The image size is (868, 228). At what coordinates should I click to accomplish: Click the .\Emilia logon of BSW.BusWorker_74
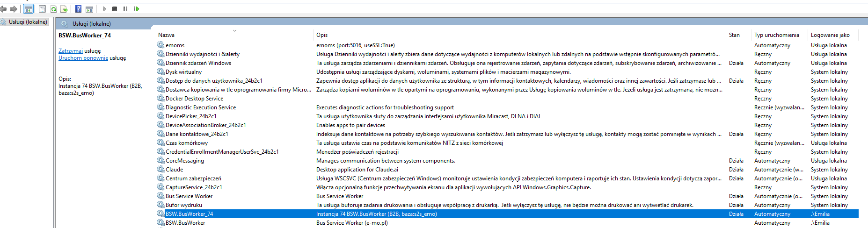click(x=820, y=214)
